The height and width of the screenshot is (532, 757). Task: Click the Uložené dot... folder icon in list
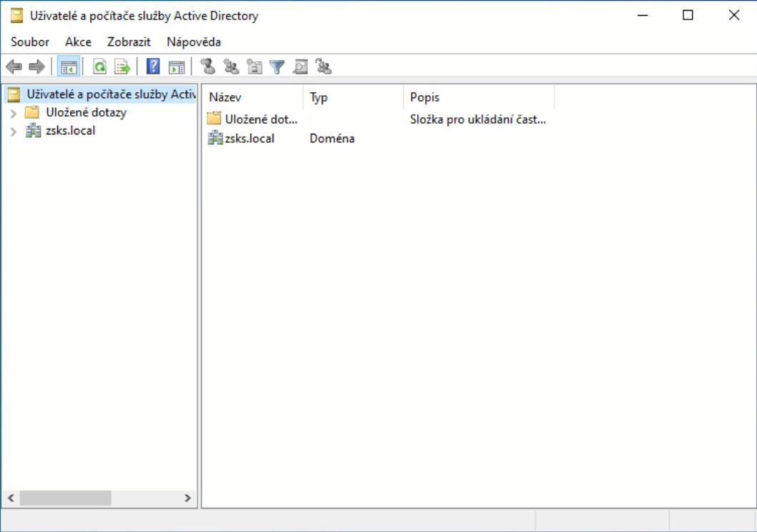click(x=214, y=118)
